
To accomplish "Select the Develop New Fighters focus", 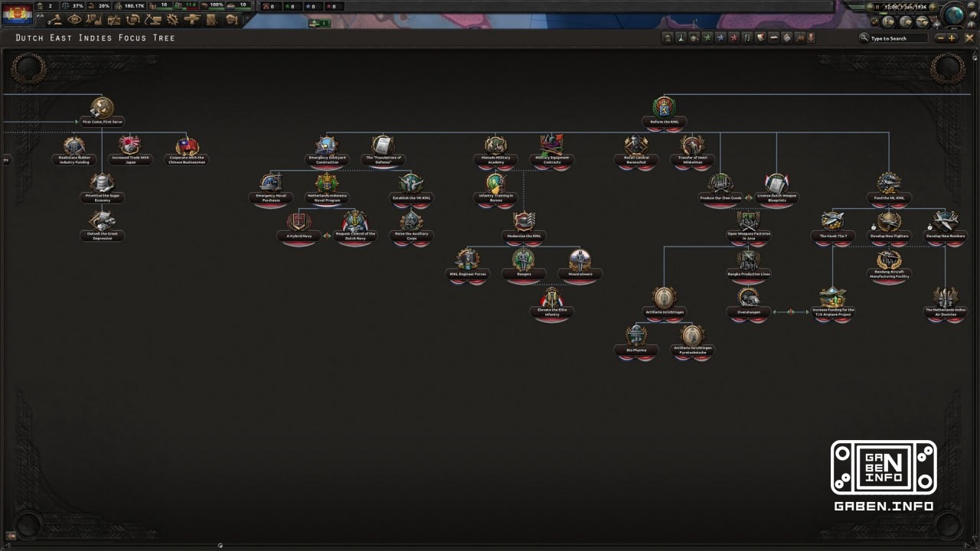I will pos(889,227).
